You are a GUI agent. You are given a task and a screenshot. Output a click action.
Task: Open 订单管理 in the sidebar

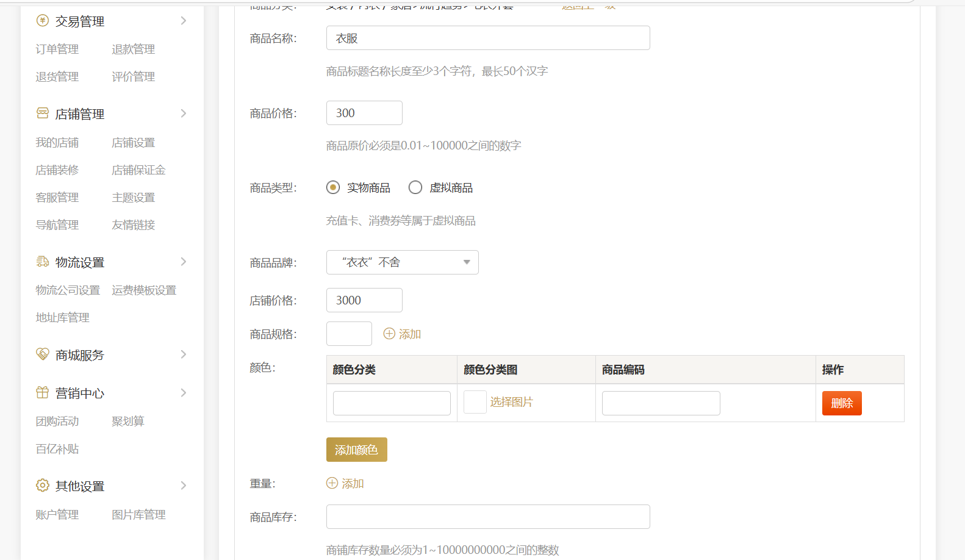click(57, 49)
